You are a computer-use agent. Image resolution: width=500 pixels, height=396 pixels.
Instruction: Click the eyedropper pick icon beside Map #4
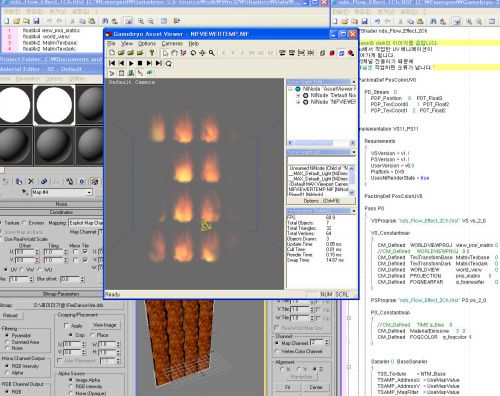[x=24, y=192]
